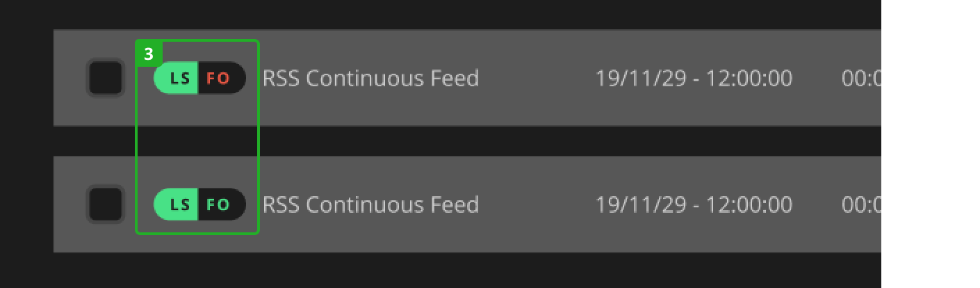The width and height of the screenshot is (980, 288).
Task: Click the truncated duration in the second row
Action: [x=861, y=205]
